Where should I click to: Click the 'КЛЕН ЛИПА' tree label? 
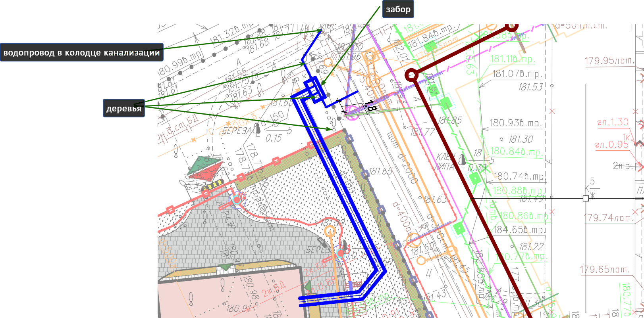click(x=445, y=162)
